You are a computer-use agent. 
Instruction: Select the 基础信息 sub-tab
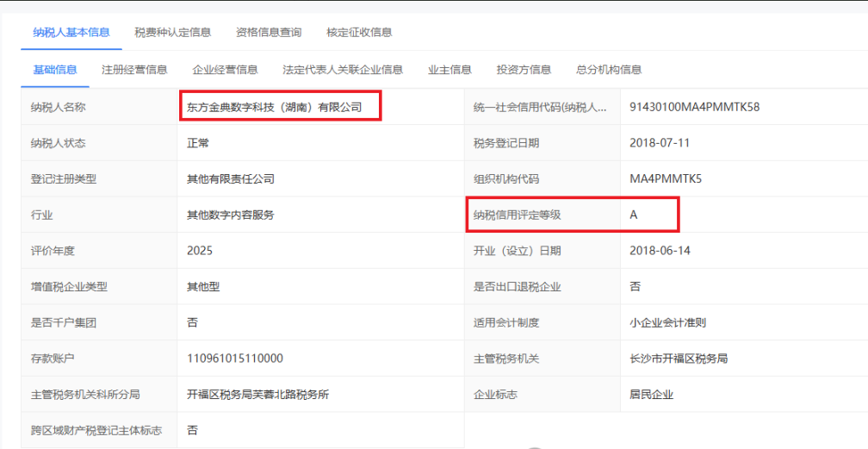55,70
